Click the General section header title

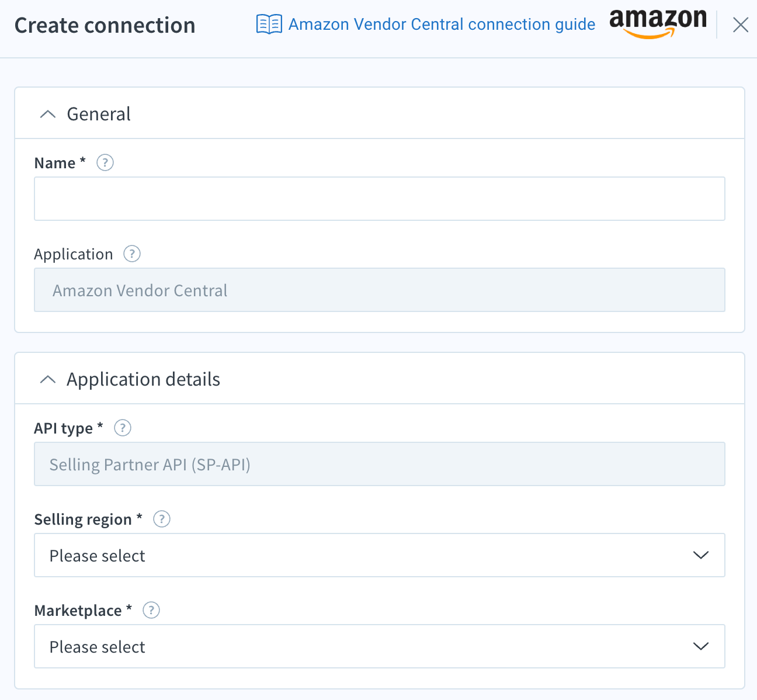tap(99, 114)
